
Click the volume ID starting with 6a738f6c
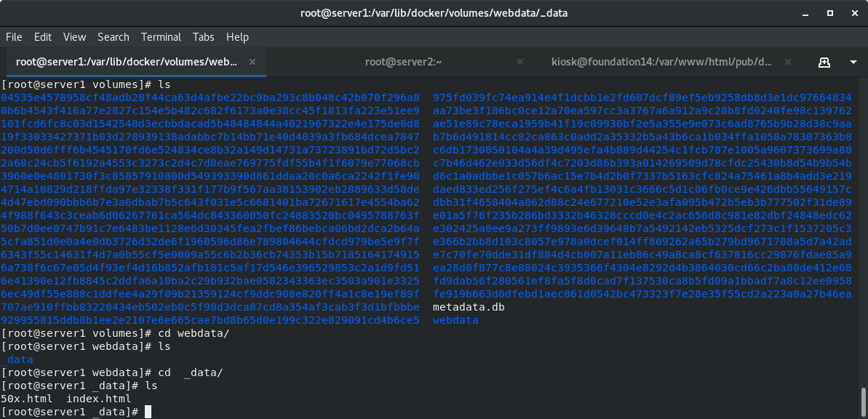(x=210, y=268)
